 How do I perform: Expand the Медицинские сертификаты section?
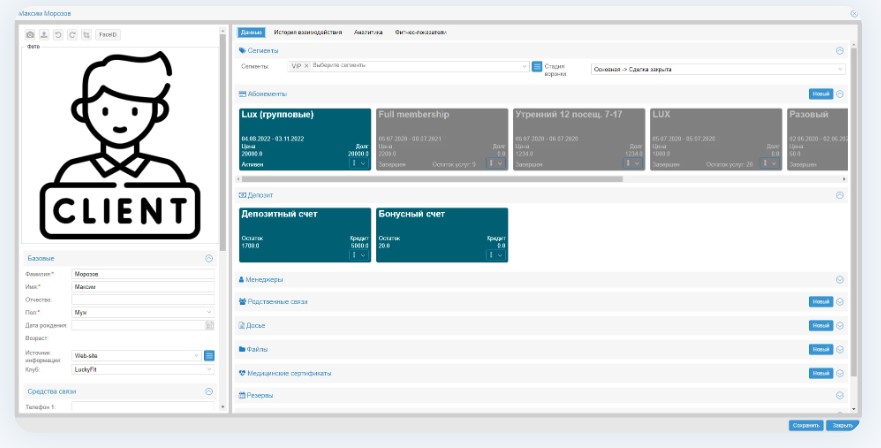pyautogui.click(x=840, y=373)
